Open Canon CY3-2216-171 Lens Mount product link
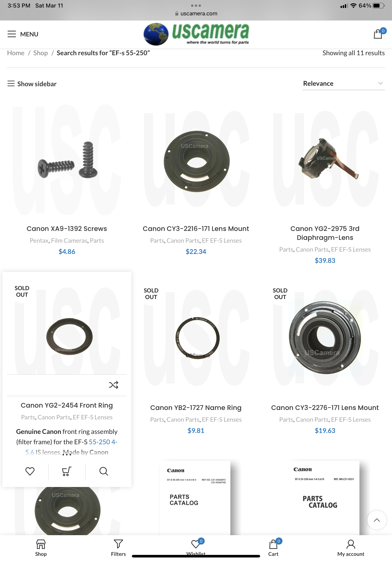This screenshot has width=392, height=561. point(196,228)
